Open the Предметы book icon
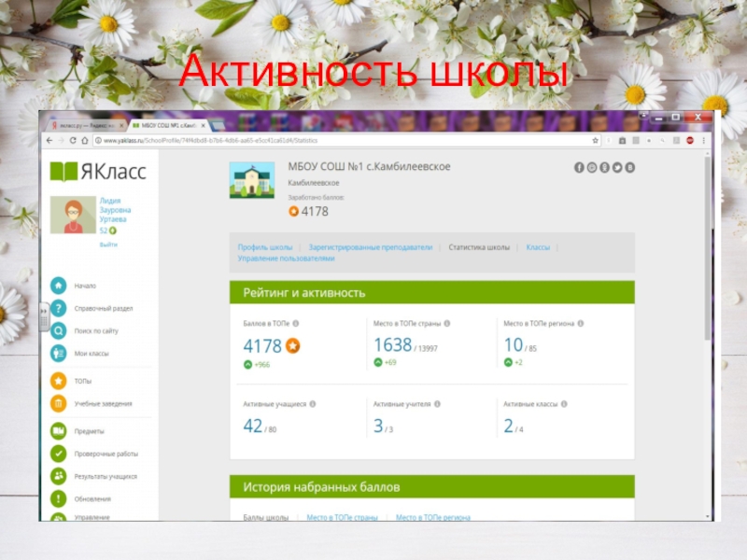This screenshot has width=747, height=560. point(59,431)
